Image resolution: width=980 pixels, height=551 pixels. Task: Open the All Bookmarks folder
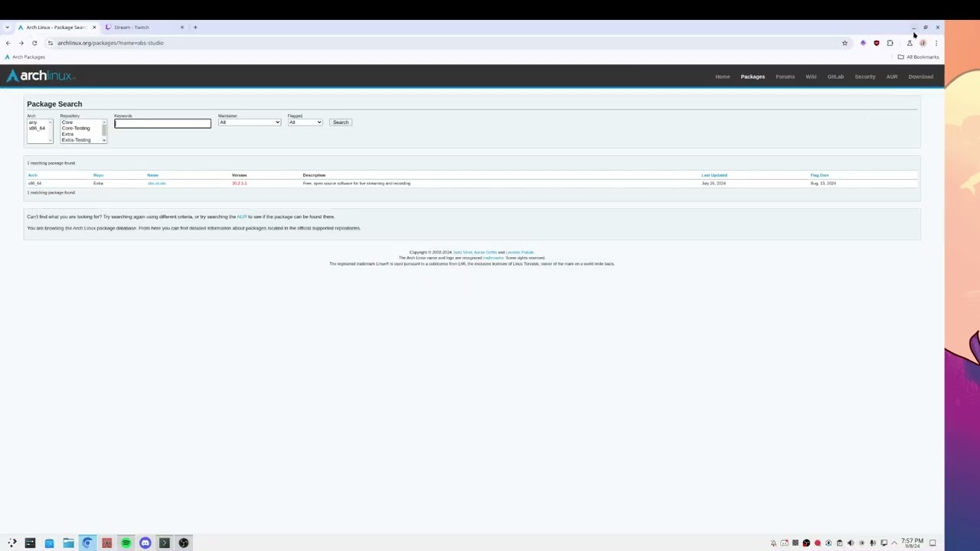919,57
